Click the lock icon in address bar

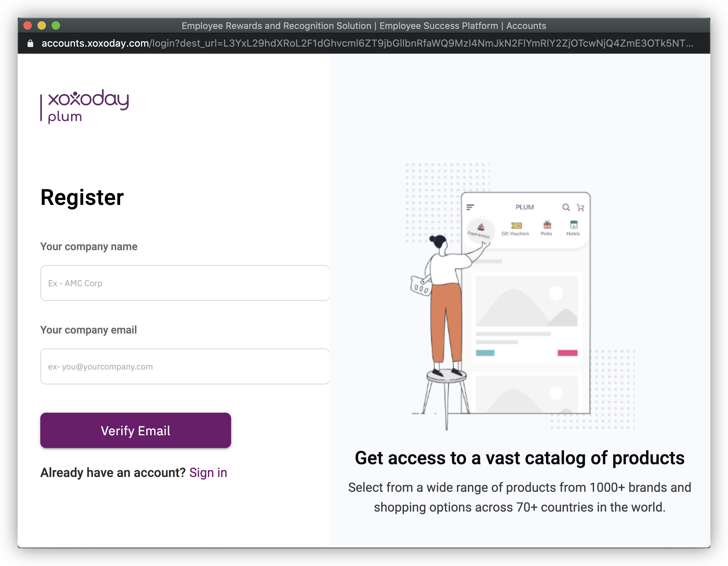pyautogui.click(x=30, y=43)
